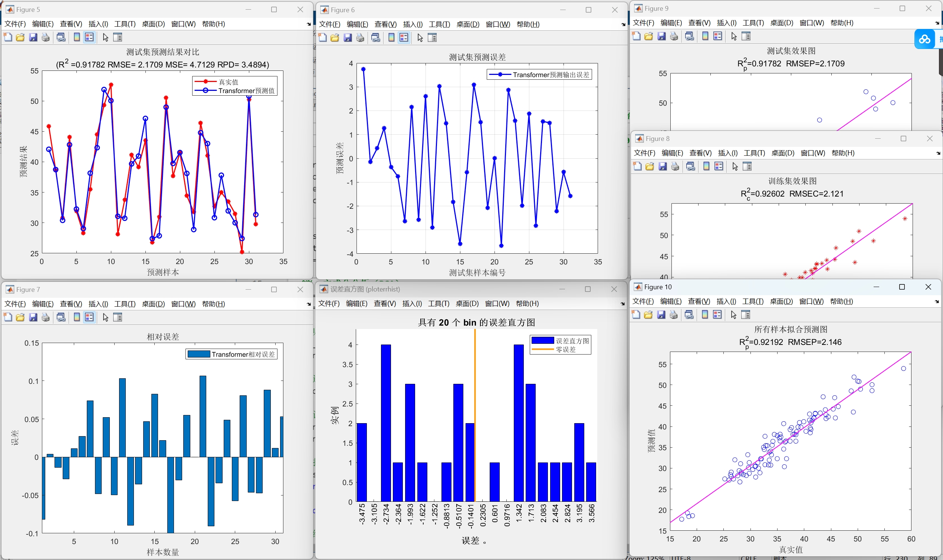Click the New Figure icon in Figure 5
The width and height of the screenshot is (943, 560).
(x=7, y=37)
